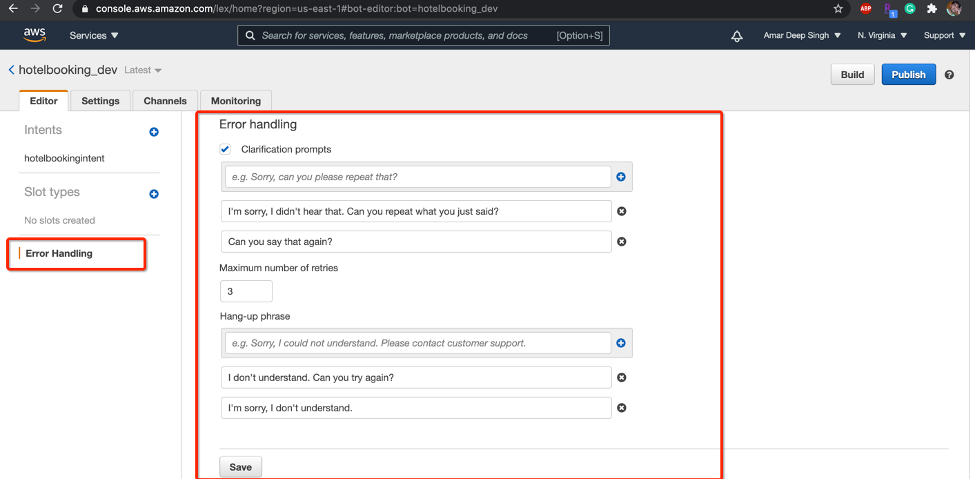Image resolution: width=977 pixels, height=479 pixels.
Task: Expand the Services dropdown menu
Action: point(94,36)
